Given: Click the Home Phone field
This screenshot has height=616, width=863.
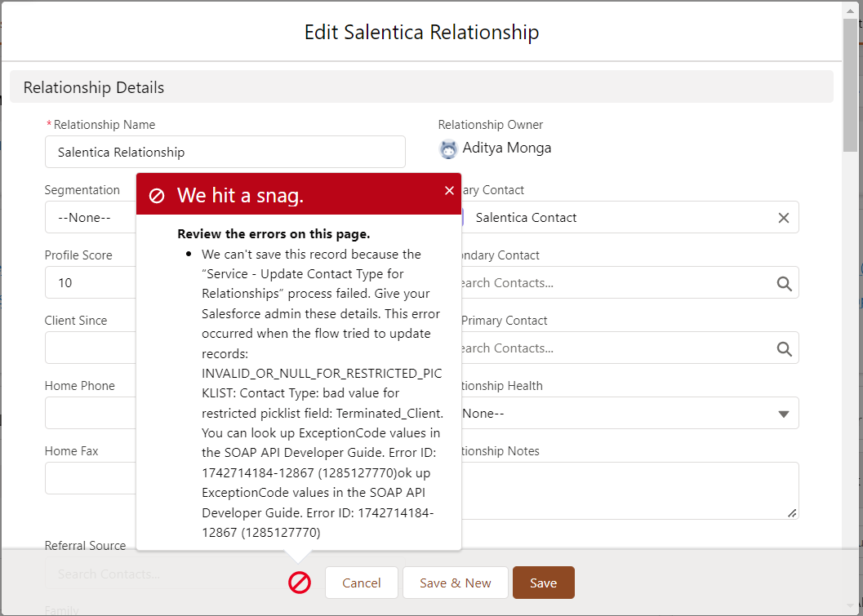Looking at the screenshot, I should pyautogui.click(x=91, y=413).
